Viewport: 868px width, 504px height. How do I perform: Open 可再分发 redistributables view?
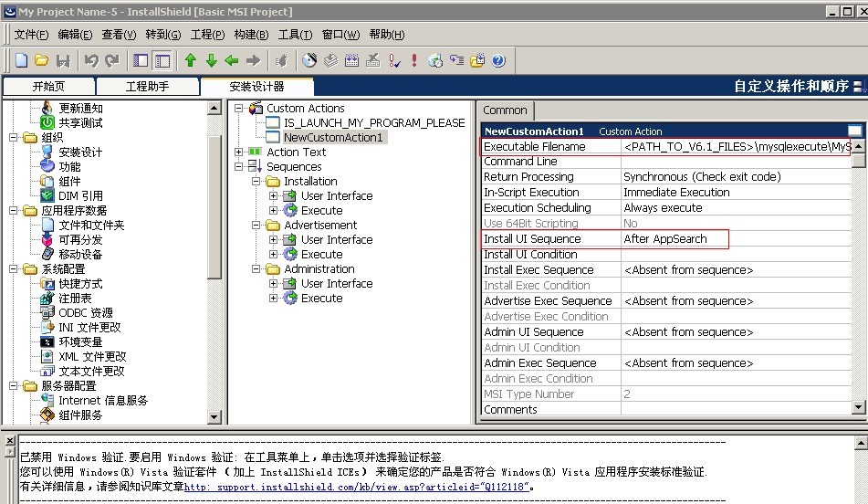(80, 240)
